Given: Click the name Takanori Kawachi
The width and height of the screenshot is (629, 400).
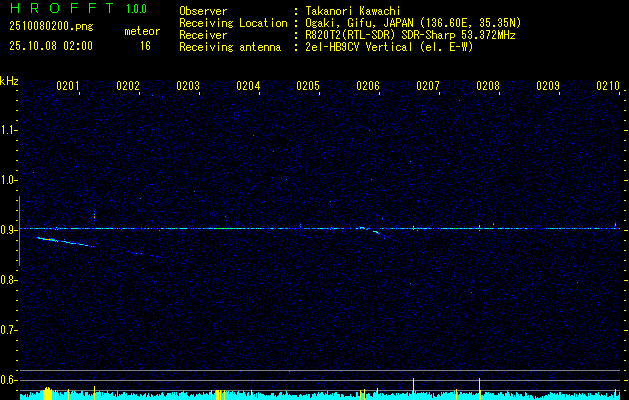Looking at the screenshot, I should [x=353, y=11].
